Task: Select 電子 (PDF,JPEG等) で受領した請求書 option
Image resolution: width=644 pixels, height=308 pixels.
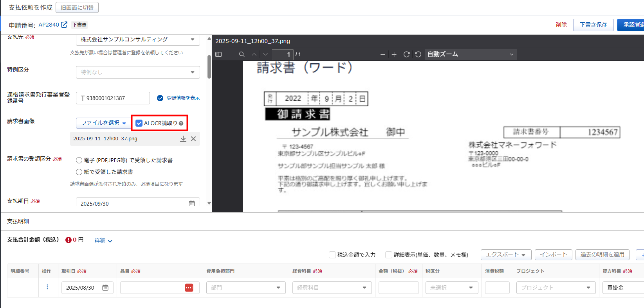Action: 79,160
